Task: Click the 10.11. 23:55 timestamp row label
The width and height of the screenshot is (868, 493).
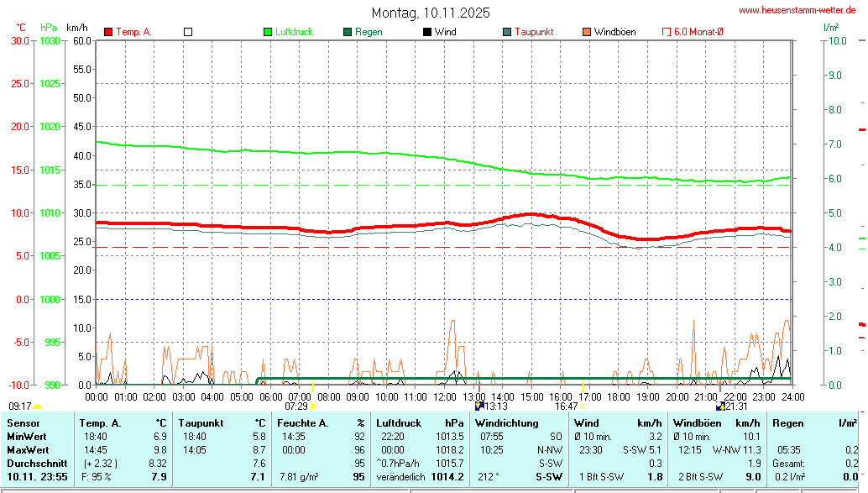Action: coord(37,477)
